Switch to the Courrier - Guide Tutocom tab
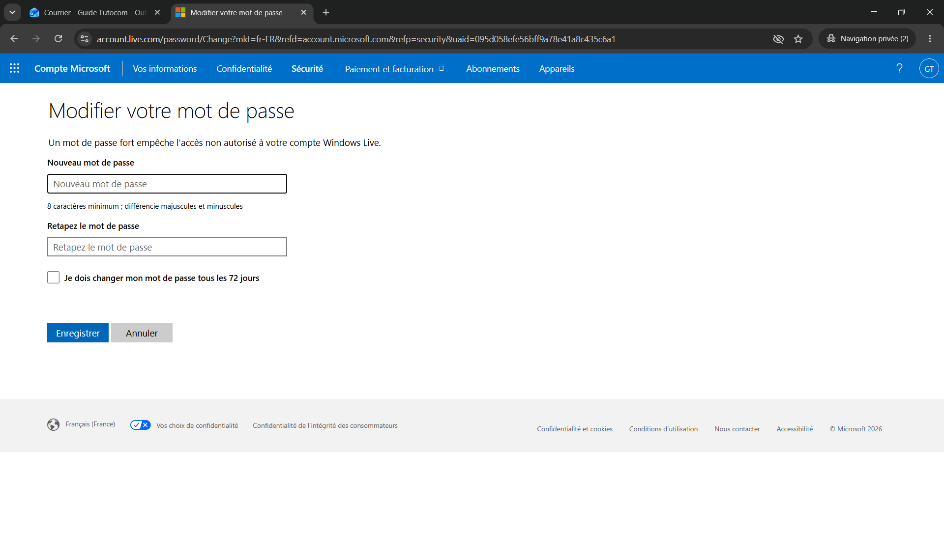Screen dimensions: 944x560 point(95,12)
